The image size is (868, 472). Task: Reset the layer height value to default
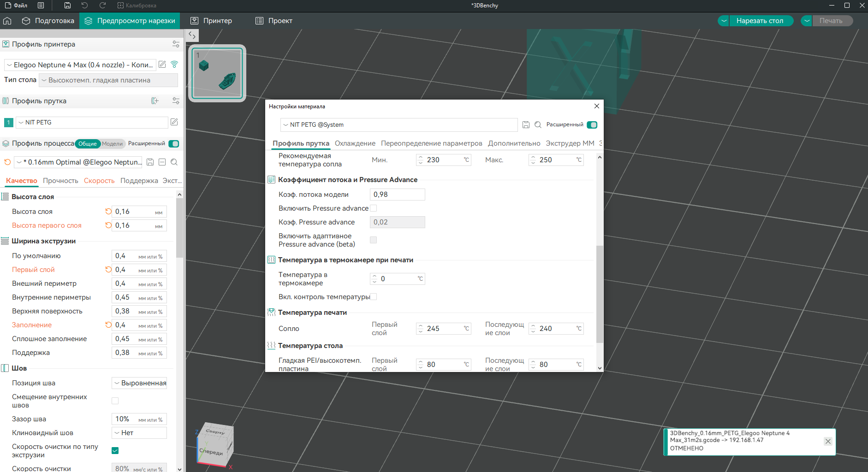(x=108, y=212)
